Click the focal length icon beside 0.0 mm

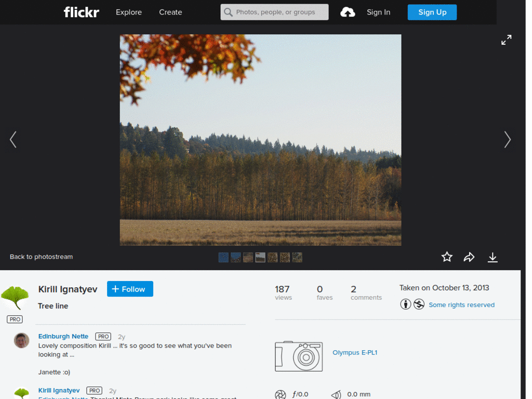coord(336,394)
